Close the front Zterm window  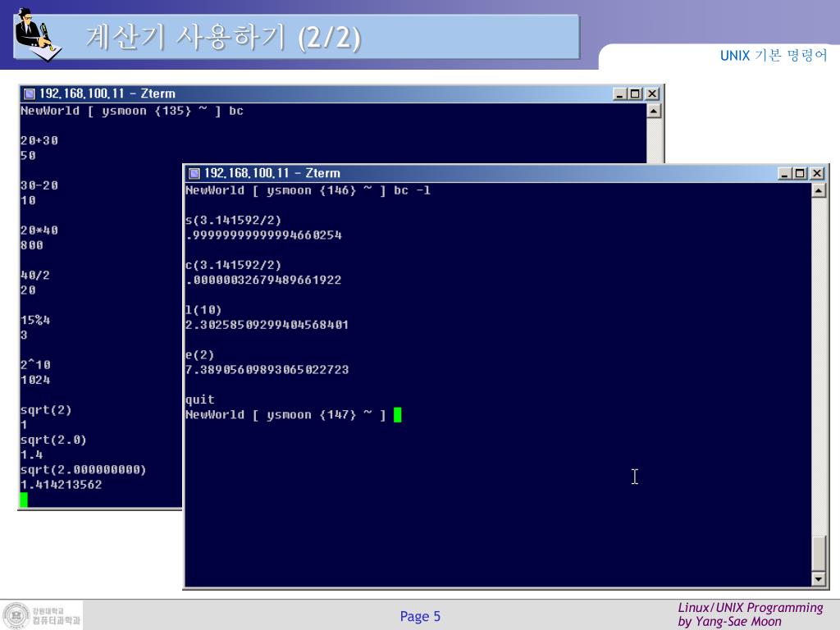click(x=816, y=173)
